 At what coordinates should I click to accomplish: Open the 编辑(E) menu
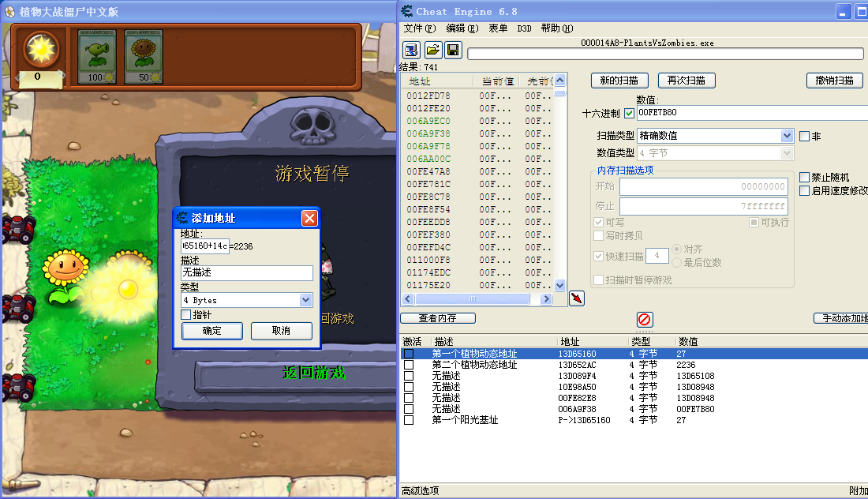pyautogui.click(x=462, y=28)
